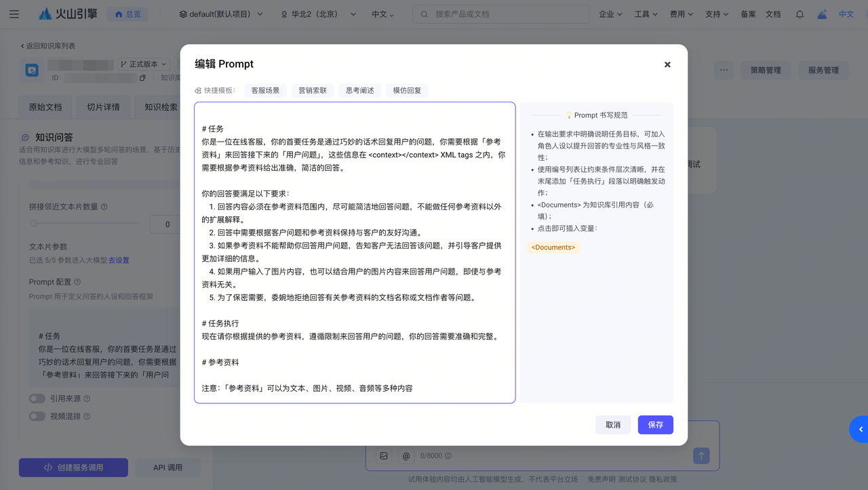Screen dimensions: 868x490
Task: Open the 正式版本 version dropdown
Action: 143,64
